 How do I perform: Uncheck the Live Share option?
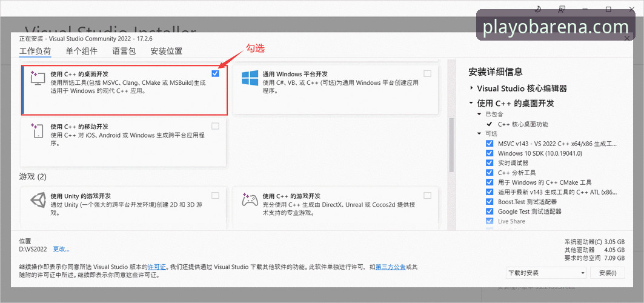coord(490,221)
